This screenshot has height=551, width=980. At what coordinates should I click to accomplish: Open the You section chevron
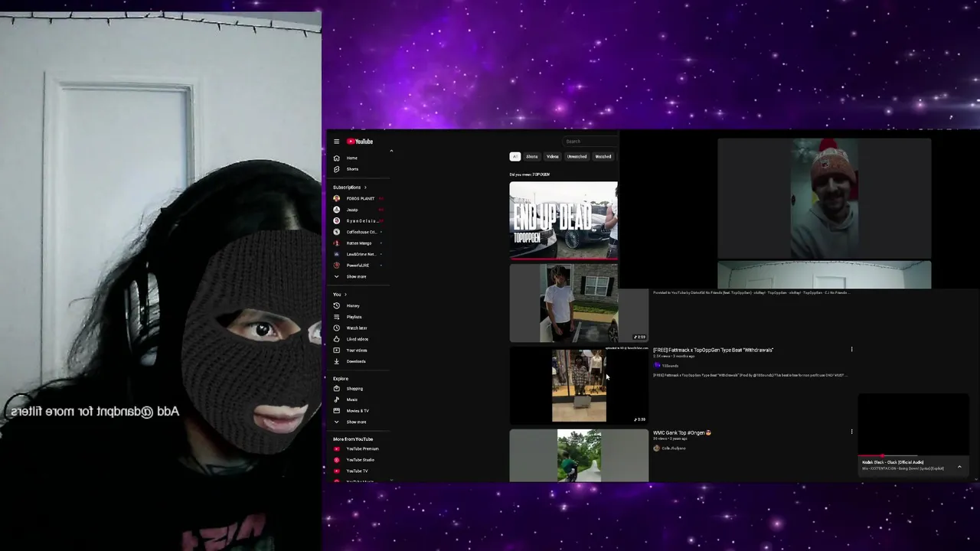pos(345,295)
